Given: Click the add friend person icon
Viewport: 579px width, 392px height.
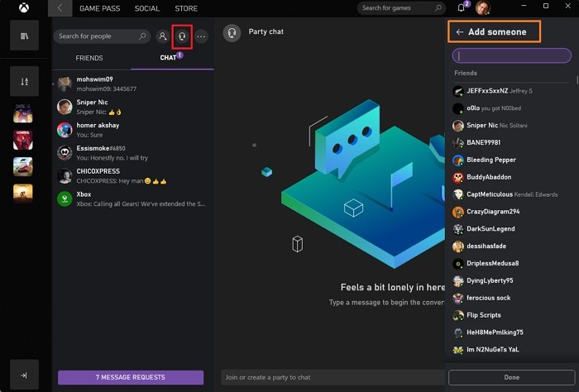Looking at the screenshot, I should (x=162, y=36).
